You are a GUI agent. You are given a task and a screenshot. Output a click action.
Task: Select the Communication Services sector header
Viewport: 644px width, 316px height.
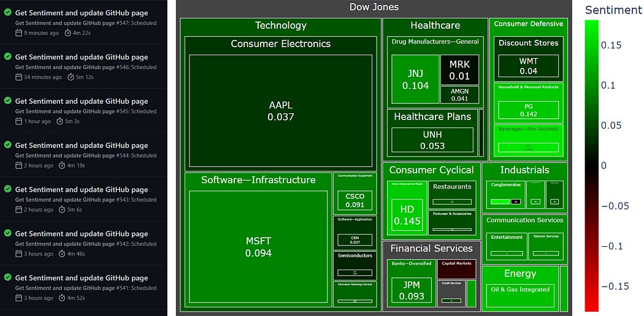[524, 220]
